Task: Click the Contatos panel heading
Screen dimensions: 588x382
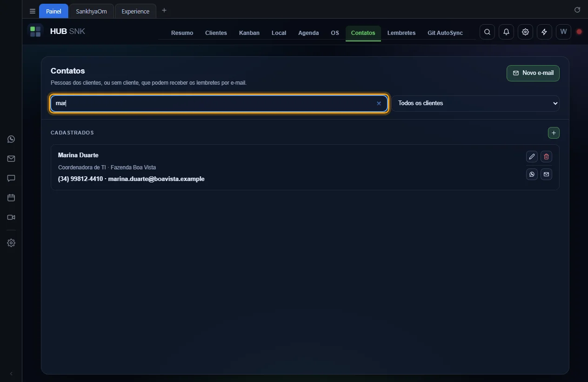Action: pyautogui.click(x=68, y=71)
